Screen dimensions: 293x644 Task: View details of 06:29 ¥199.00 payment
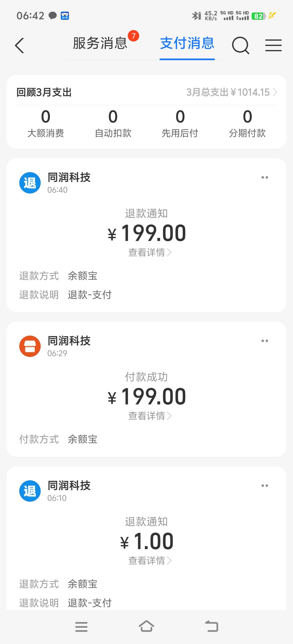150,416
